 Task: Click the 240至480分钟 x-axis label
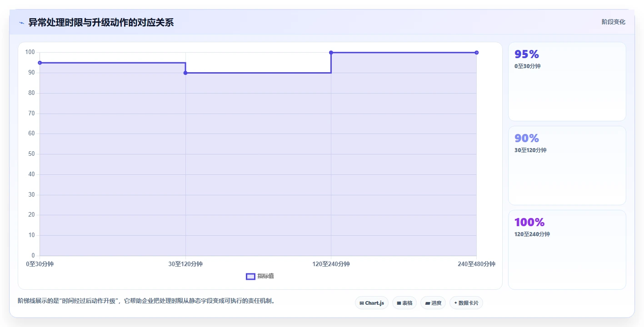[x=476, y=264]
